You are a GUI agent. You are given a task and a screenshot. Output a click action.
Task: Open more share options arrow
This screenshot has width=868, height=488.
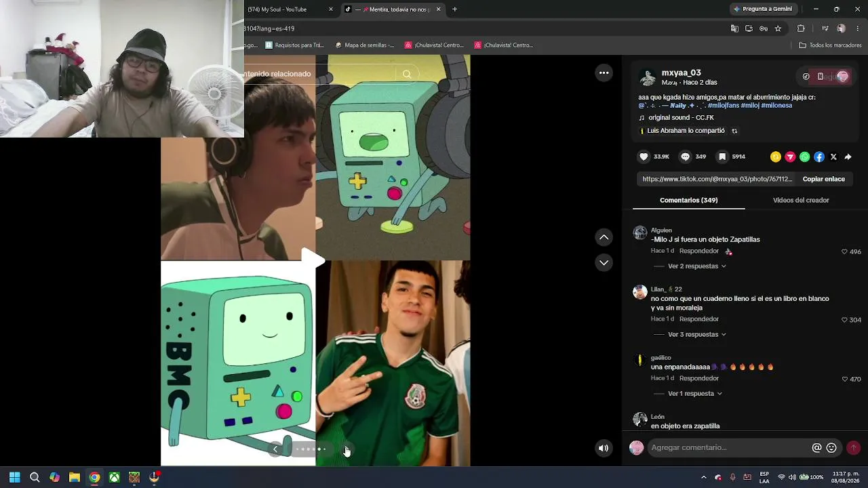pyautogui.click(x=848, y=157)
